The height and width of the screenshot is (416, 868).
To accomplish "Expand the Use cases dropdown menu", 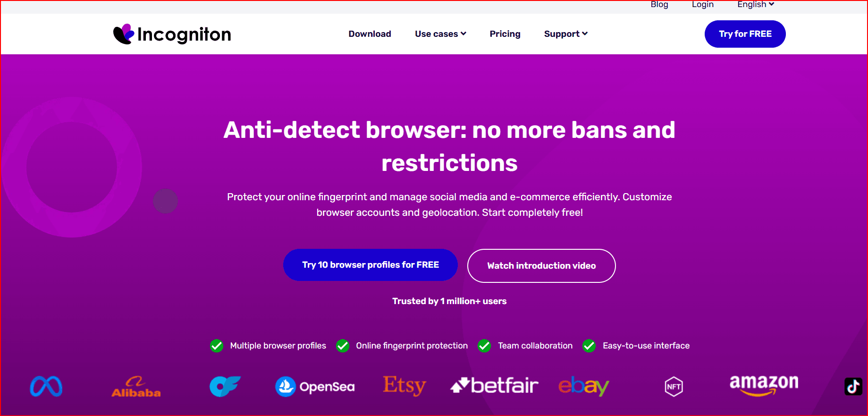I will pyautogui.click(x=440, y=34).
